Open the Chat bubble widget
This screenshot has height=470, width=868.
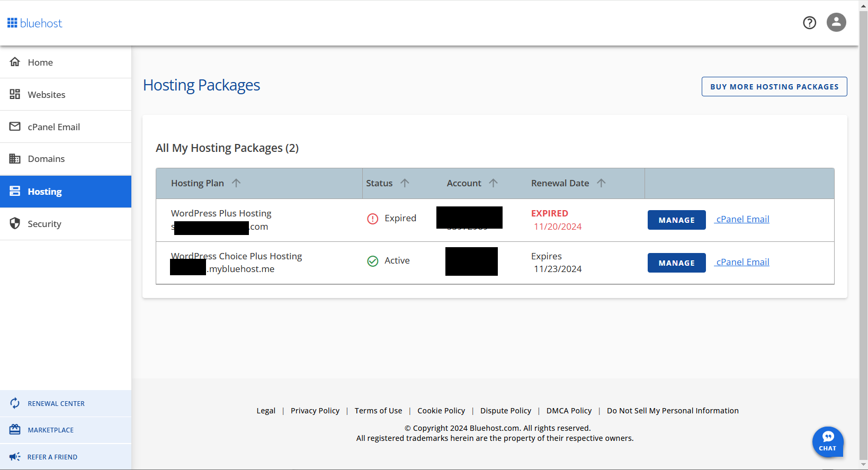828,442
